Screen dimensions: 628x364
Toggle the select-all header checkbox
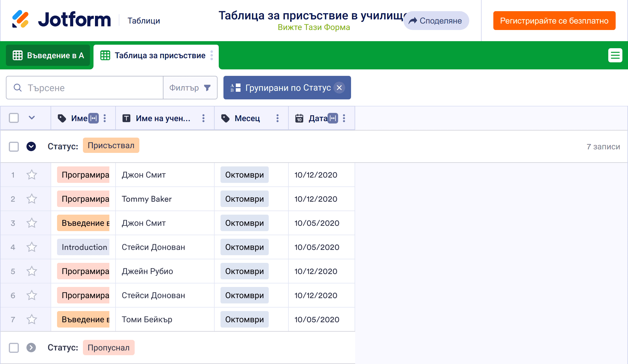coord(14,118)
